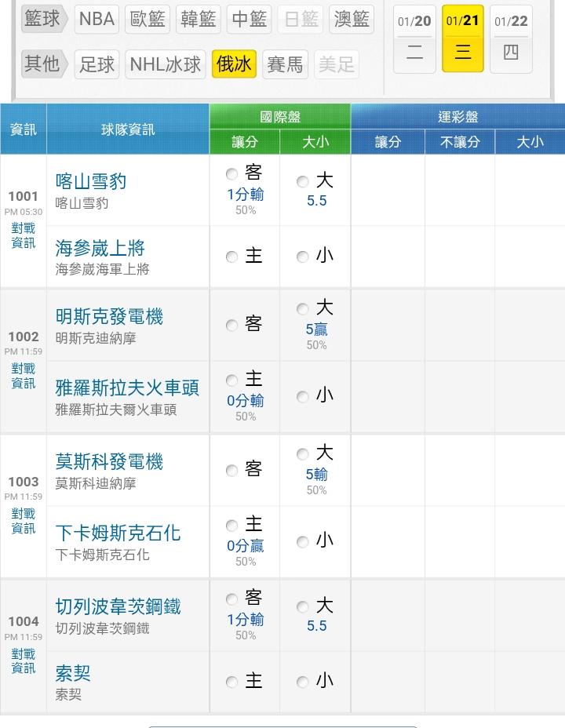This screenshot has width=565, height=728.
Task: Select 主 radio for 海參崴上將
Action: [x=231, y=257]
